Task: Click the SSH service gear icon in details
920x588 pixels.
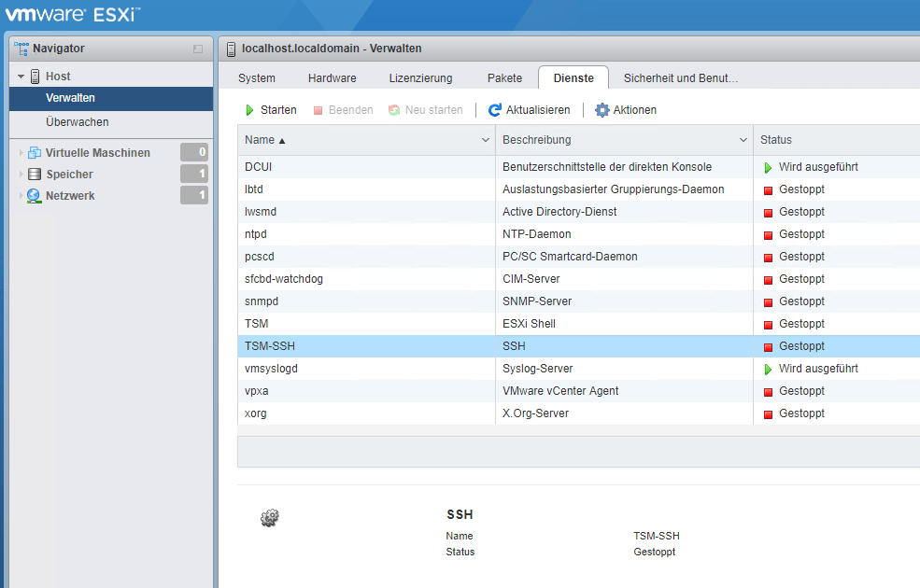Action: click(270, 517)
